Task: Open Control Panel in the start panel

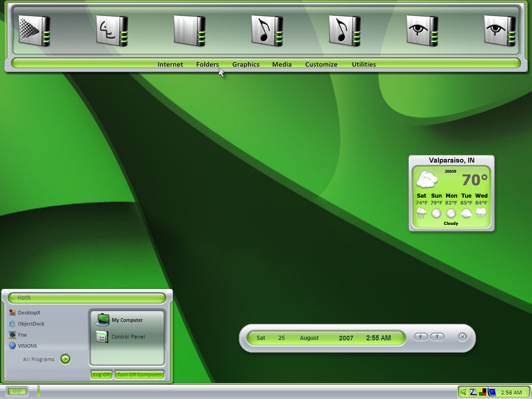Action: [121, 337]
